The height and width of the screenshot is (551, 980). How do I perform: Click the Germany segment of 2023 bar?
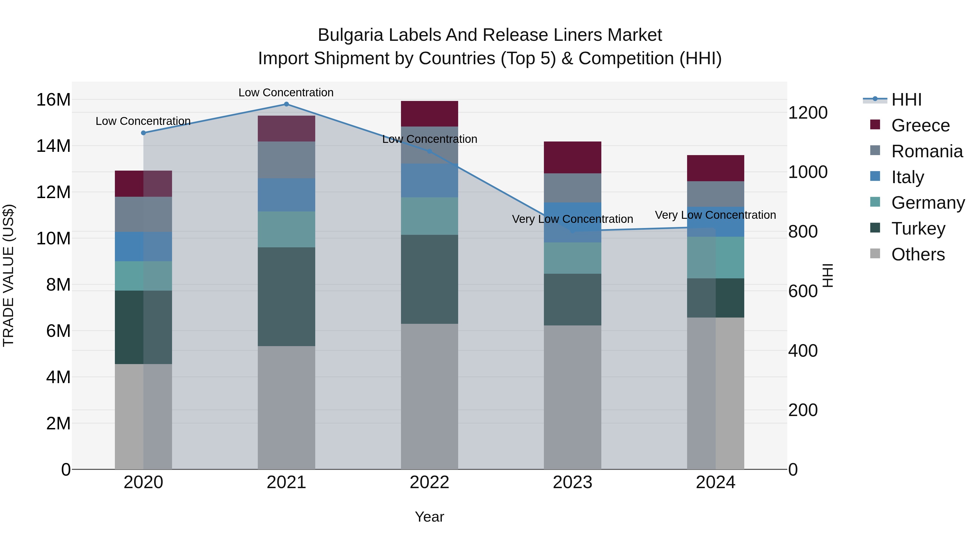[x=572, y=258]
